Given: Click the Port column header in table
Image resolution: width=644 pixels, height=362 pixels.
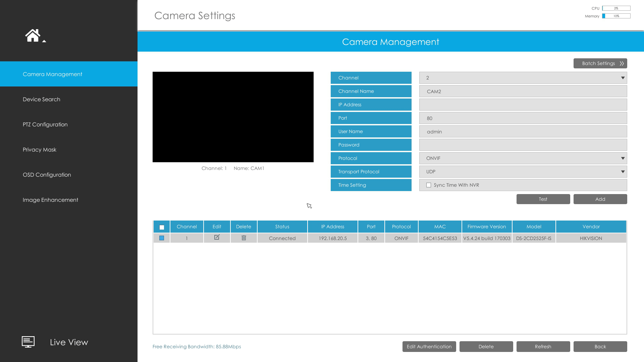Looking at the screenshot, I should click(371, 227).
